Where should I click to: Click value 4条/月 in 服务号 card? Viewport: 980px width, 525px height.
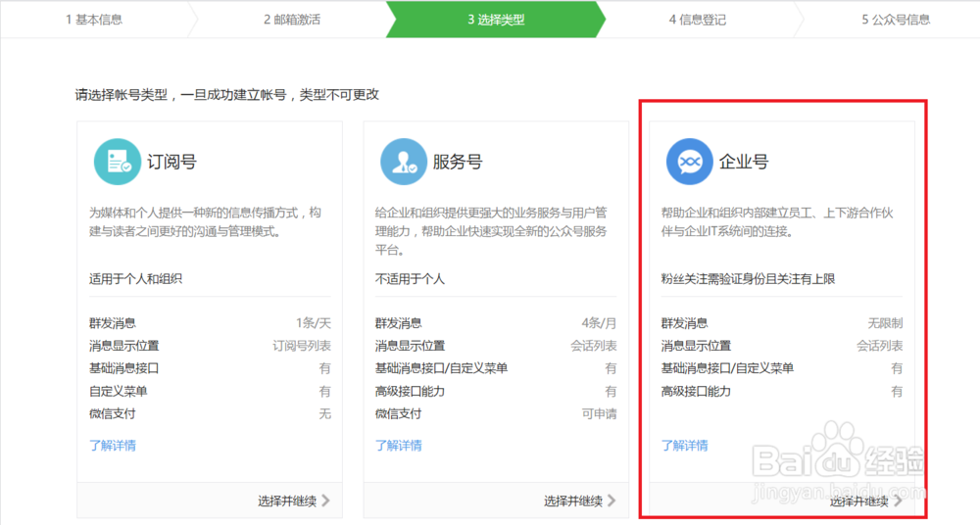click(599, 323)
